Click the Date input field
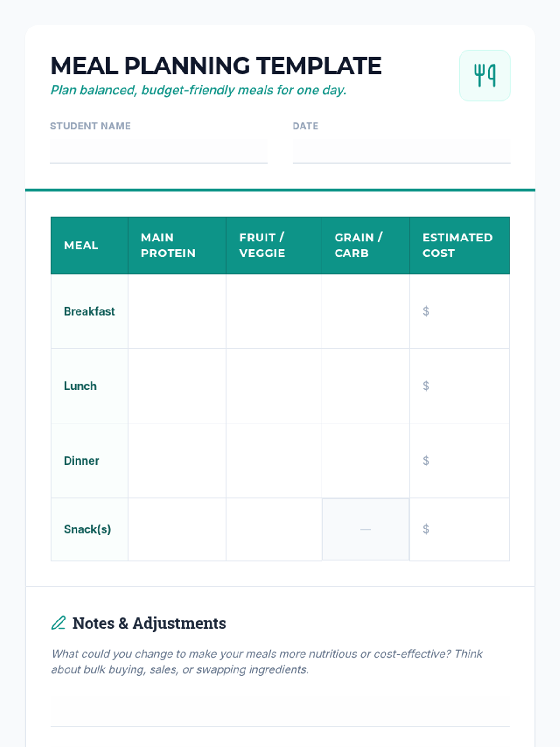The height and width of the screenshot is (747, 560). [401, 151]
